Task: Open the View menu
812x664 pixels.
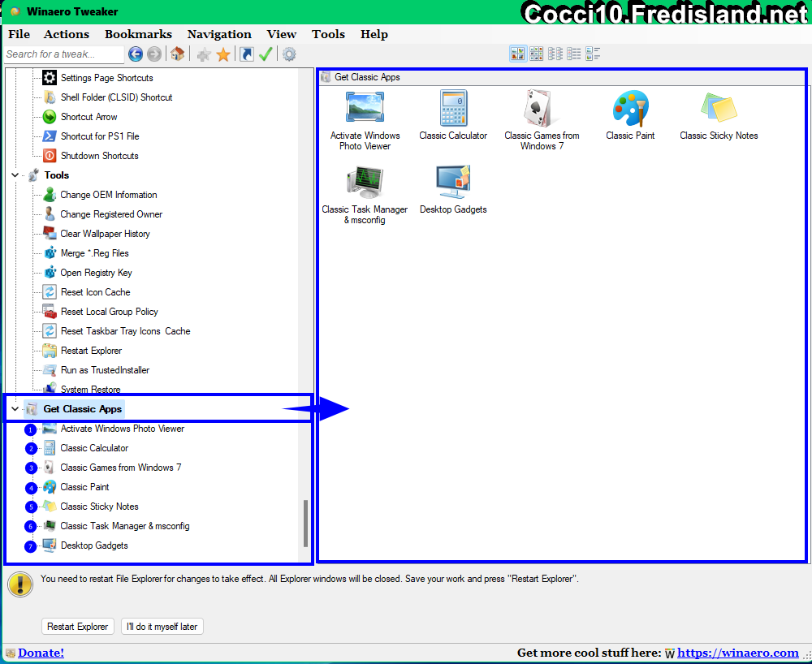Action: pyautogui.click(x=282, y=34)
